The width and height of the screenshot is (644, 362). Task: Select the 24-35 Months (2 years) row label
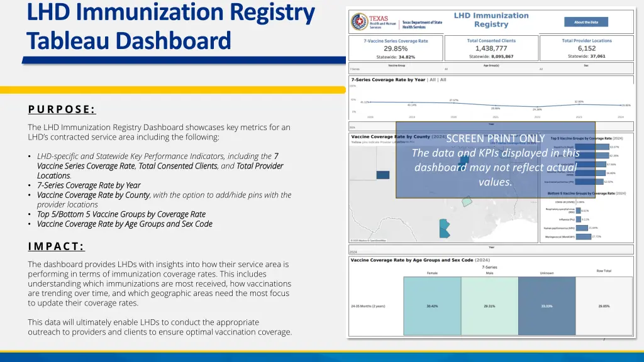[x=368, y=306]
